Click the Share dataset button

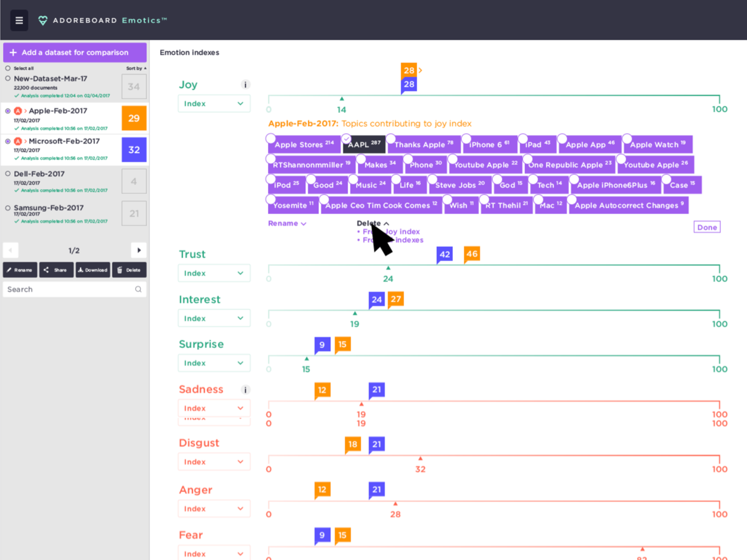pos(56,270)
